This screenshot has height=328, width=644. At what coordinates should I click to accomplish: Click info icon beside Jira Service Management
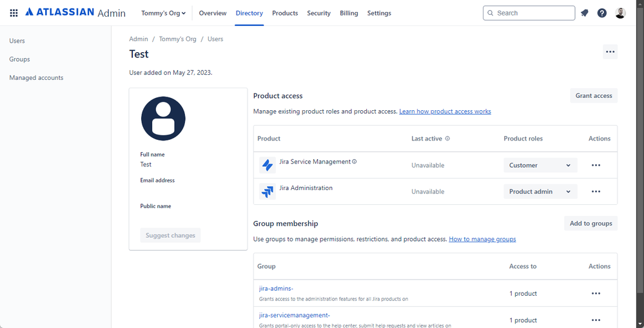pyautogui.click(x=354, y=161)
